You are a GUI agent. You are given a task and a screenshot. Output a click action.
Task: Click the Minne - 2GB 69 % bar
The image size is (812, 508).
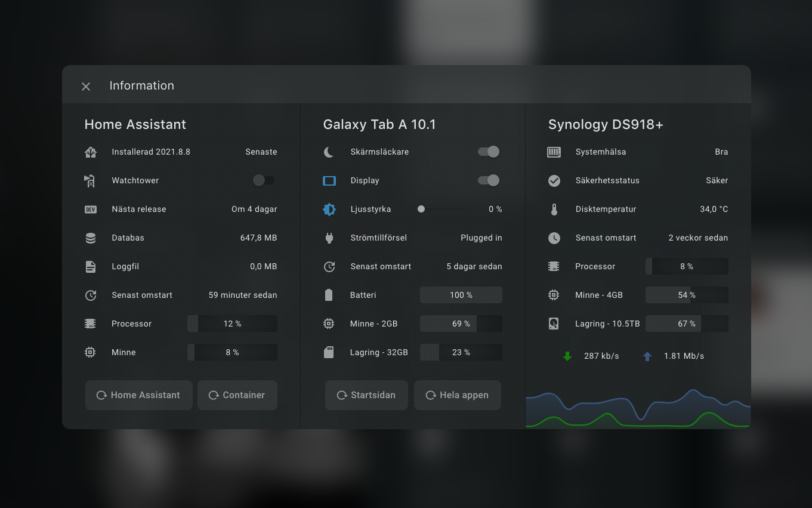pos(461,324)
